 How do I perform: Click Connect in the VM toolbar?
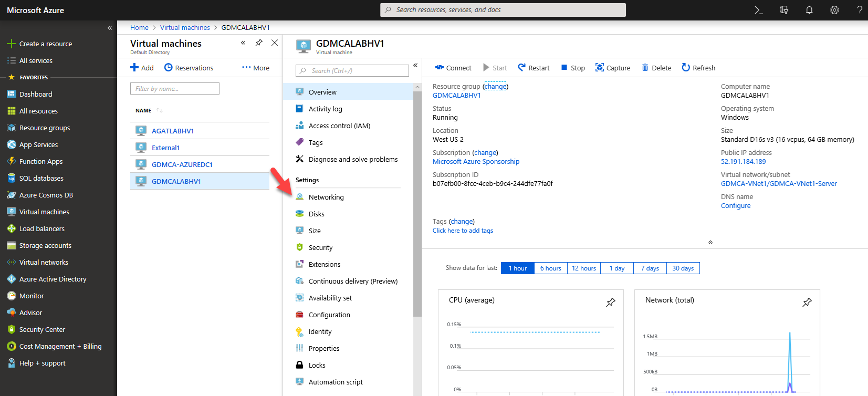(453, 68)
